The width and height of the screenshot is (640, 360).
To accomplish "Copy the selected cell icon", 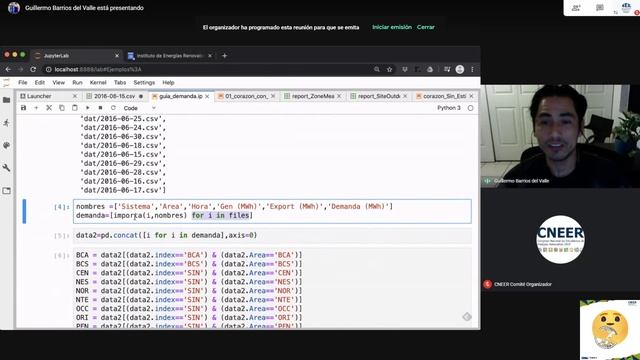I will [x=62, y=108].
